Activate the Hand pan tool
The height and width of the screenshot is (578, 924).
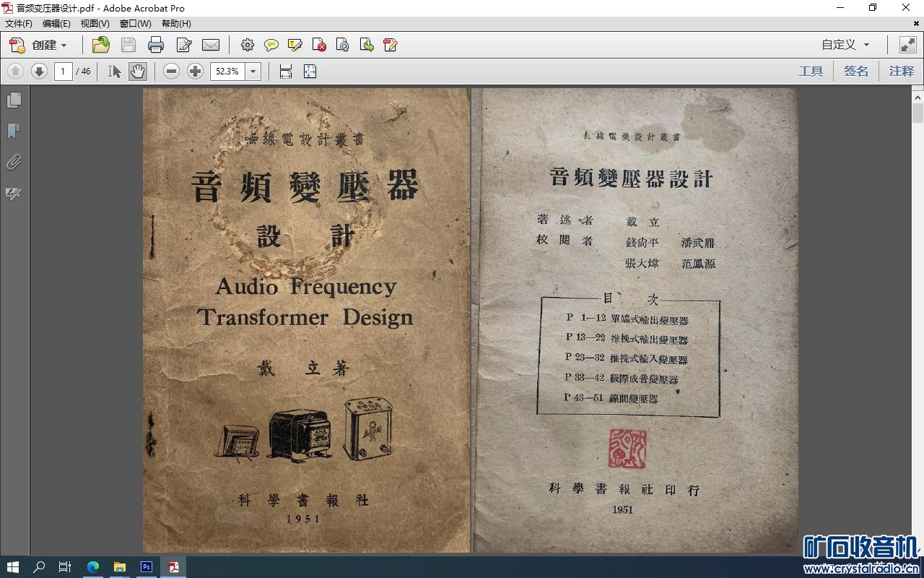[x=138, y=71]
